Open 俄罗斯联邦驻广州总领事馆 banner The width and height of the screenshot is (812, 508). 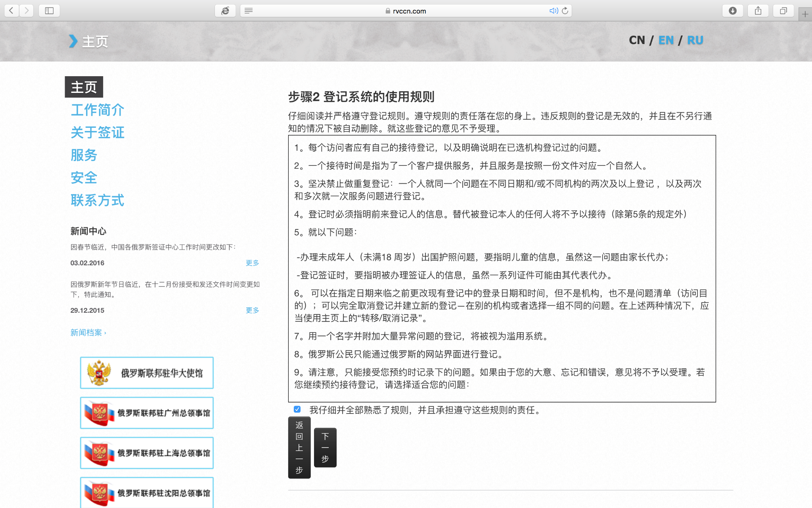pos(147,413)
